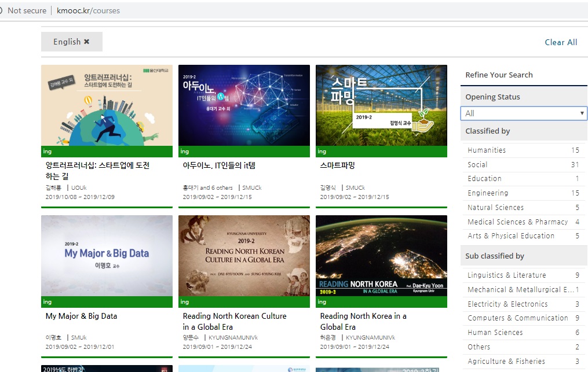Open the smart farming greenhouse course thumbnail
This screenshot has height=372, width=588.
[381, 105]
